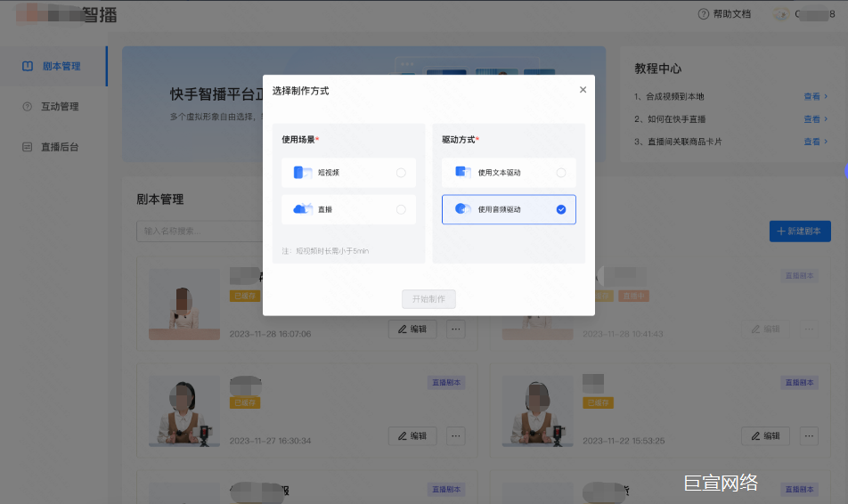
Task: Expand chevron next to 如何在快手直播
Action: click(x=826, y=119)
